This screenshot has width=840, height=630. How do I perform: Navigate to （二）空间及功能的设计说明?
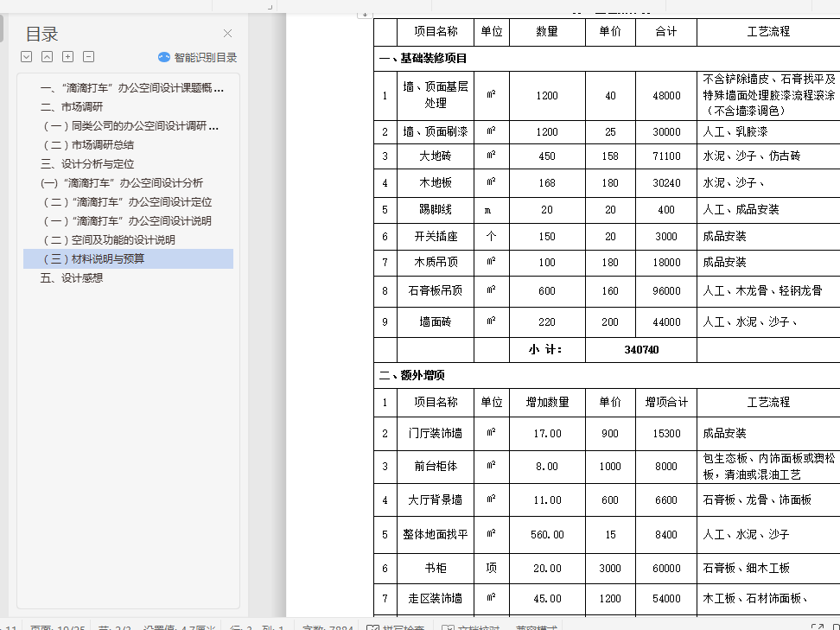(109, 240)
